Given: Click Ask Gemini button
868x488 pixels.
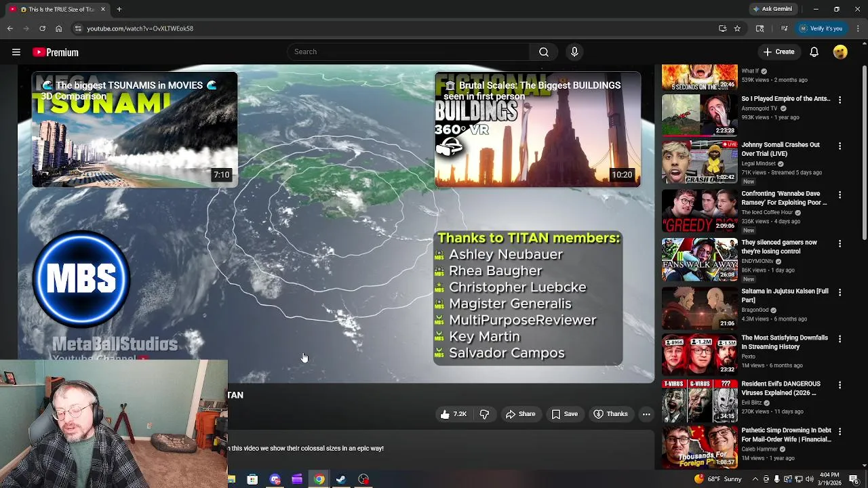Looking at the screenshot, I should [x=773, y=9].
